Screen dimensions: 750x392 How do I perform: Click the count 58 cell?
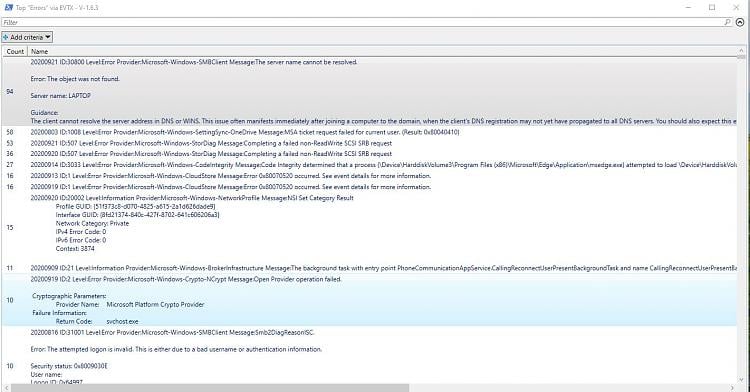[x=10, y=132]
